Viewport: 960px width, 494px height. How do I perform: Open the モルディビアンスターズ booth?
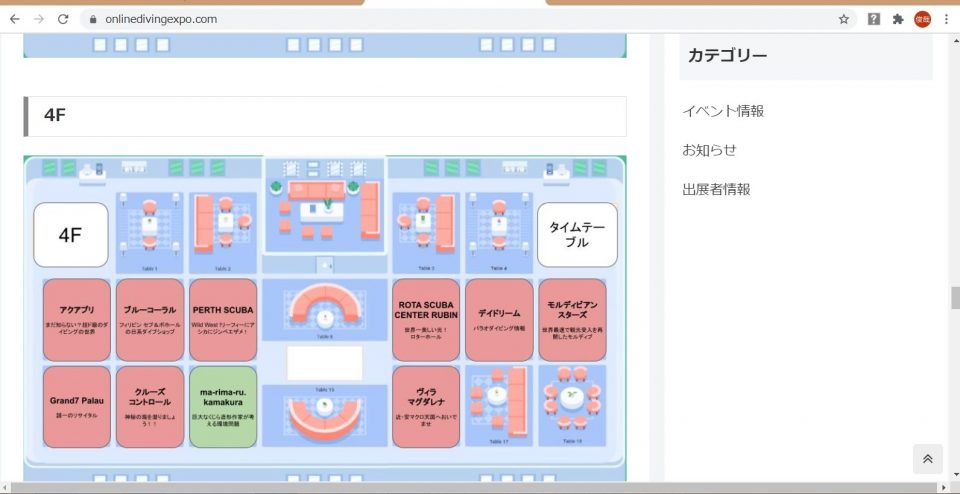(572, 320)
